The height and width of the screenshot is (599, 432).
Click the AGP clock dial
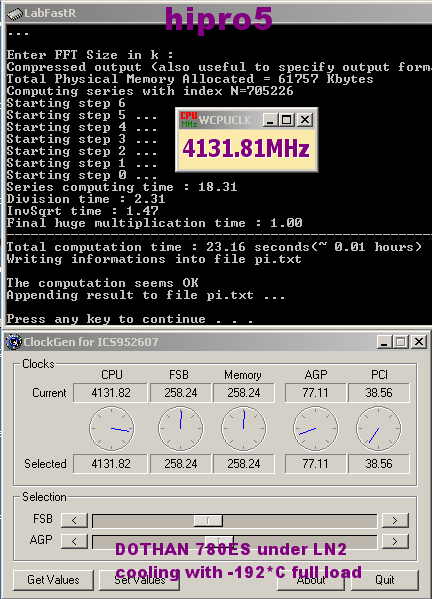pos(316,429)
